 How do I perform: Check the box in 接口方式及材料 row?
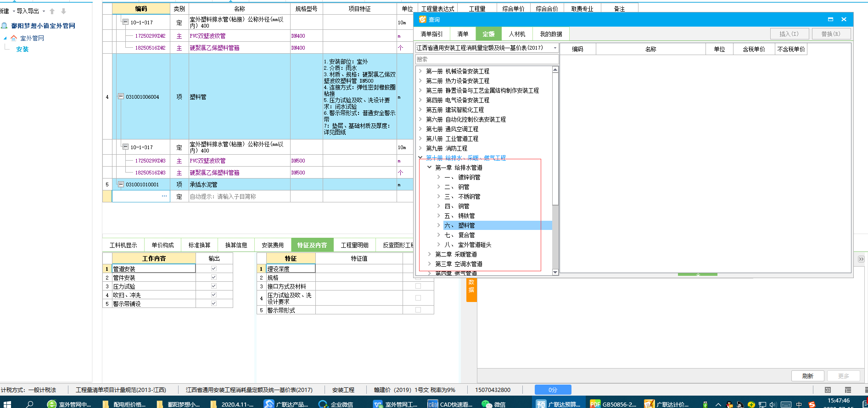pyautogui.click(x=418, y=286)
